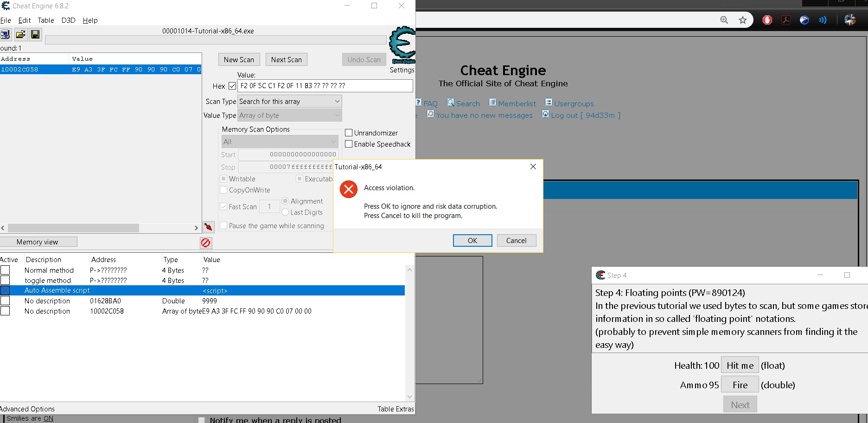Click the Smilies ON link
The height and width of the screenshot is (423, 868).
48,418
